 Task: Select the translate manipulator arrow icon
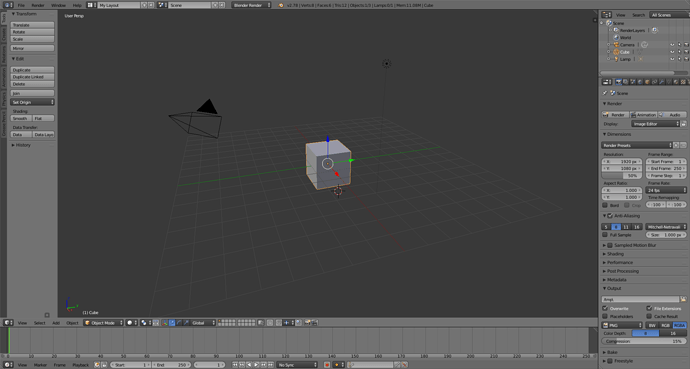(x=172, y=322)
